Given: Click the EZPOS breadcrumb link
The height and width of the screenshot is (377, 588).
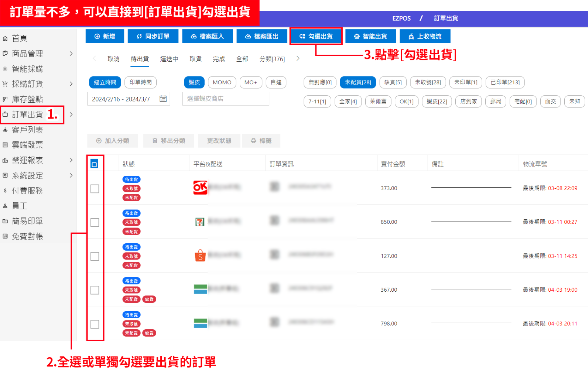Looking at the screenshot, I should (401, 18).
